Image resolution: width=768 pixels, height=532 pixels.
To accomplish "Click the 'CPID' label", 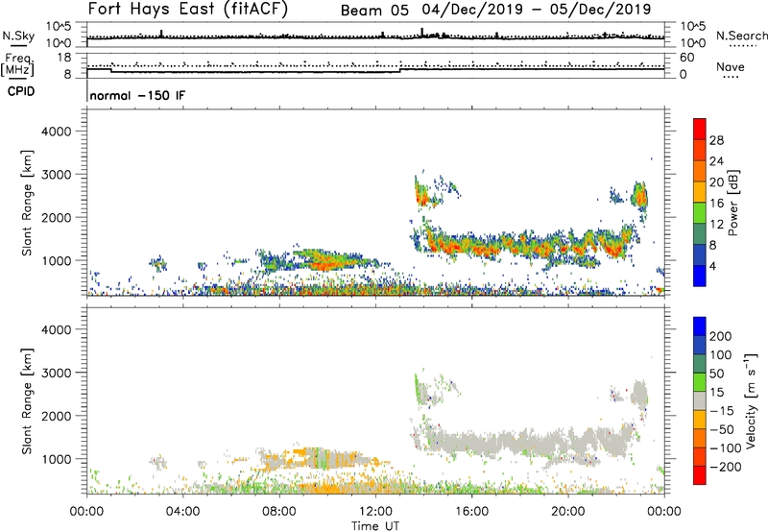I will 21,91.
